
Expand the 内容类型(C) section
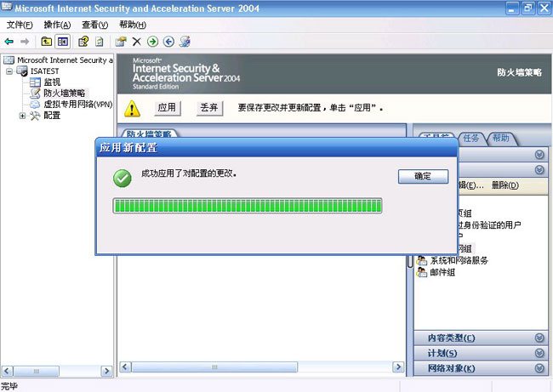[539, 338]
